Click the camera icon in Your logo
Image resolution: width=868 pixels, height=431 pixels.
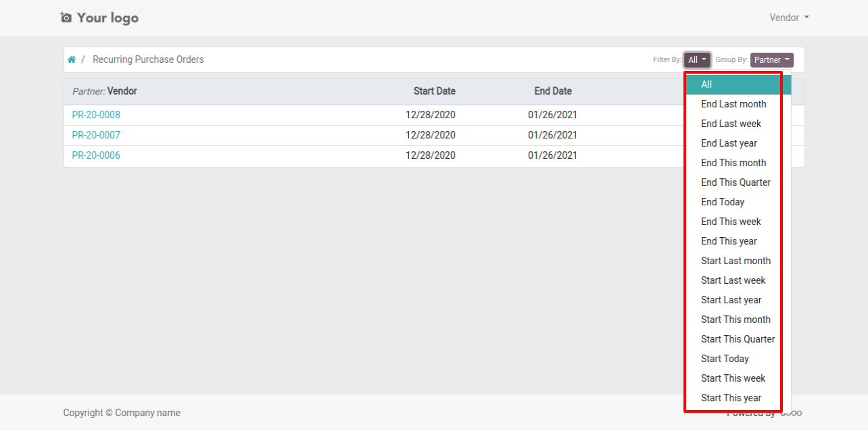66,18
